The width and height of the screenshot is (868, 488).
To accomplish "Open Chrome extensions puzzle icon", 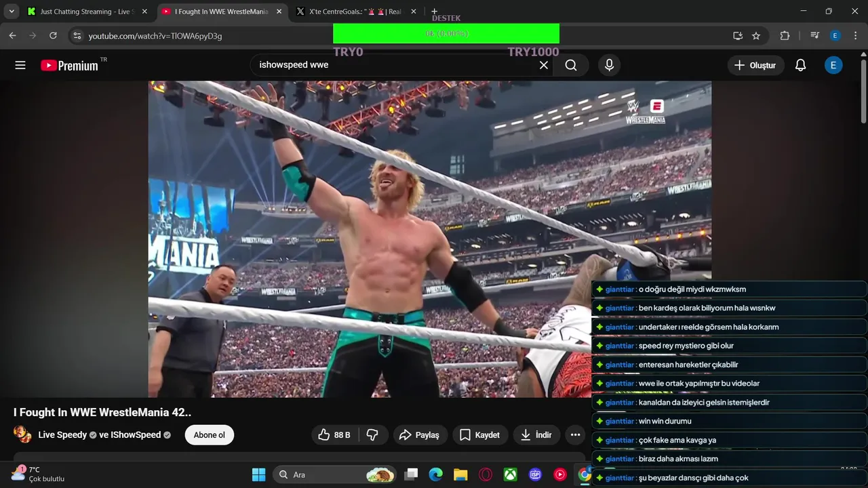I will pos(785,35).
